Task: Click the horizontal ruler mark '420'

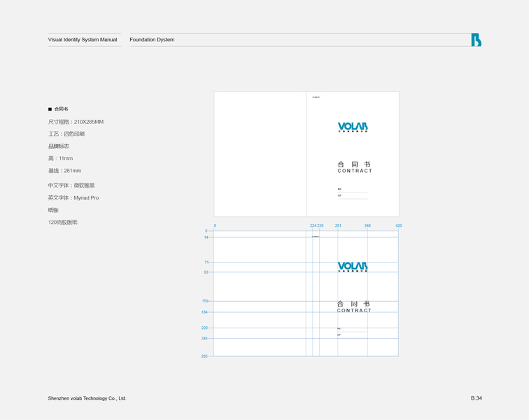Action: pos(398,225)
